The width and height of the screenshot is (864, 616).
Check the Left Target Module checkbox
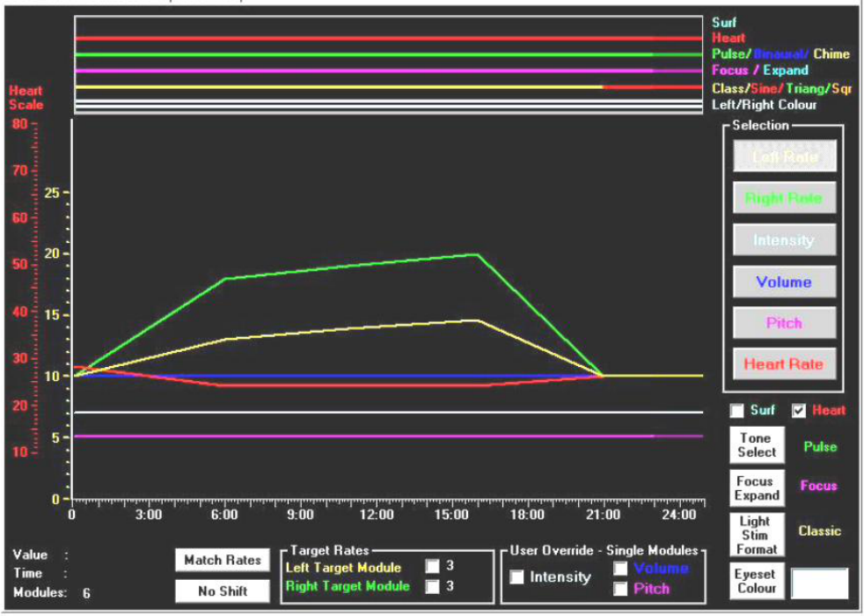pos(433,567)
